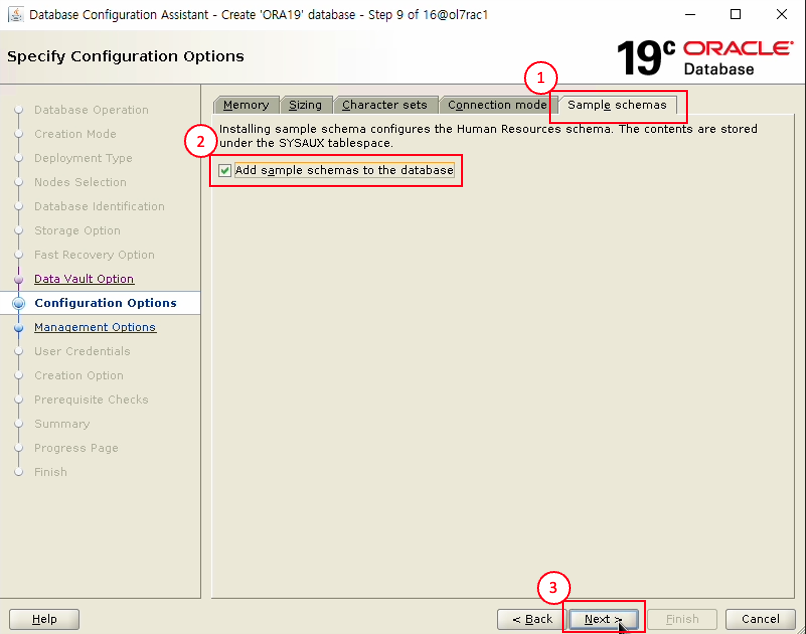This screenshot has width=806, height=634.
Task: Open Help for this step
Action: 44,619
